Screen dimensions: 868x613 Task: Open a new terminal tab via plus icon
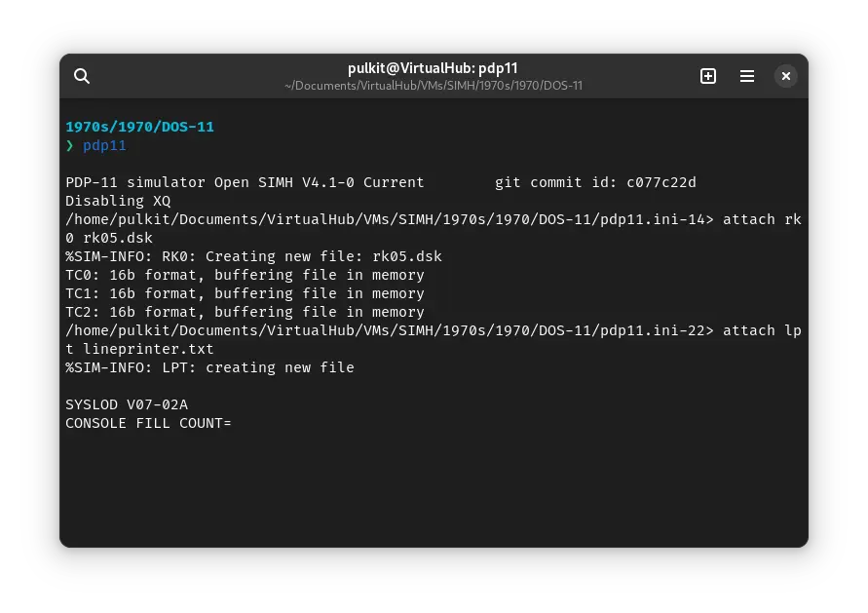pyautogui.click(x=708, y=76)
